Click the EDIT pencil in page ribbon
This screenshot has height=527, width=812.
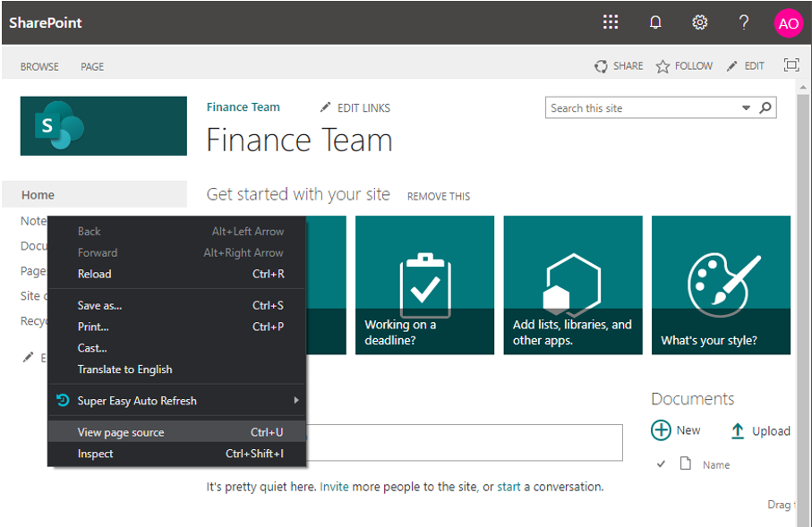731,66
